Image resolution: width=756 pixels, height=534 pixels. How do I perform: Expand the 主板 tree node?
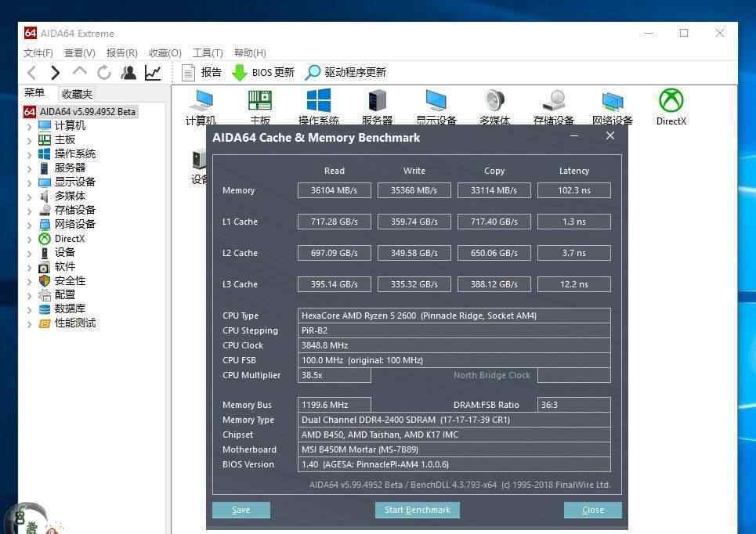(30, 140)
